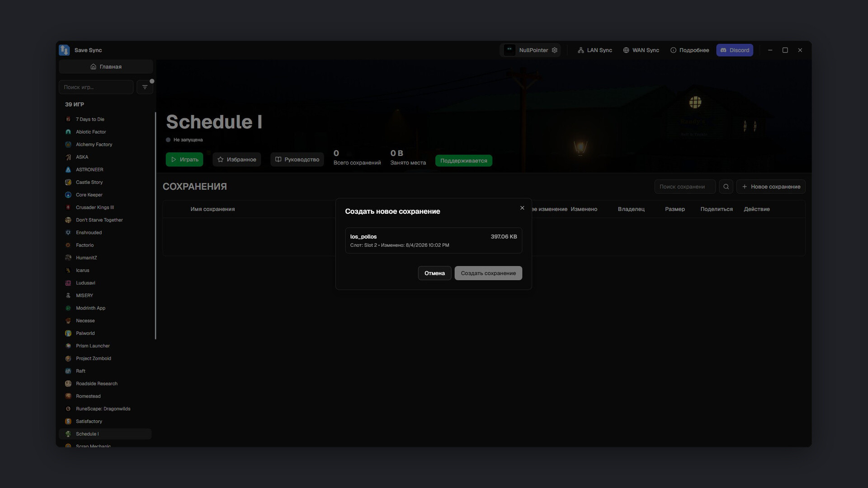Click the Necesse game icon
This screenshot has width=868, height=488.
[68, 321]
